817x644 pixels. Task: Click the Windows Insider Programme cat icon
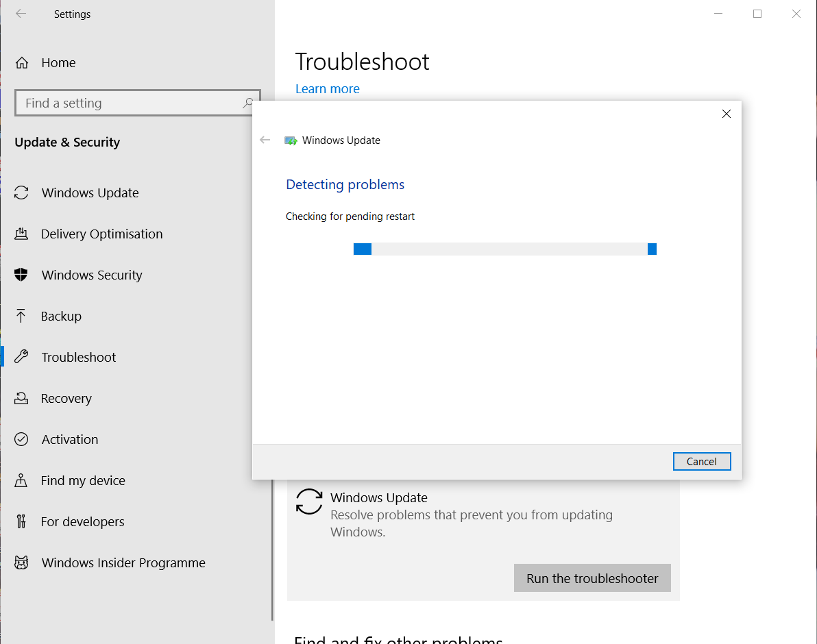pyautogui.click(x=21, y=562)
